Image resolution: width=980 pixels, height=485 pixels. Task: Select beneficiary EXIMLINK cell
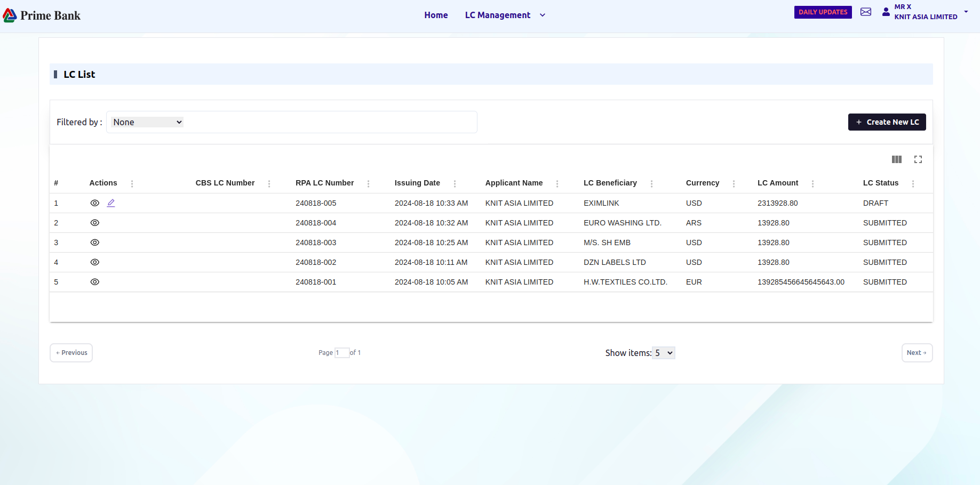click(601, 203)
